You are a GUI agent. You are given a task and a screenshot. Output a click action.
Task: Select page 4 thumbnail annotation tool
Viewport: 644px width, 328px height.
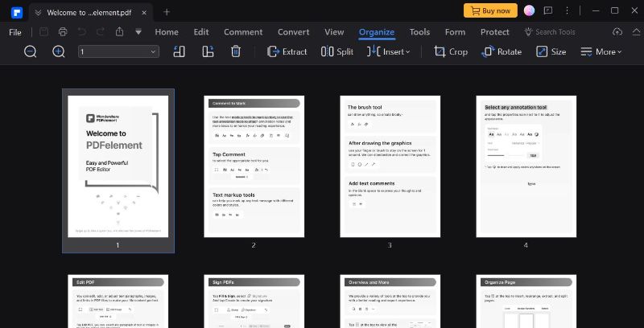[x=526, y=166]
